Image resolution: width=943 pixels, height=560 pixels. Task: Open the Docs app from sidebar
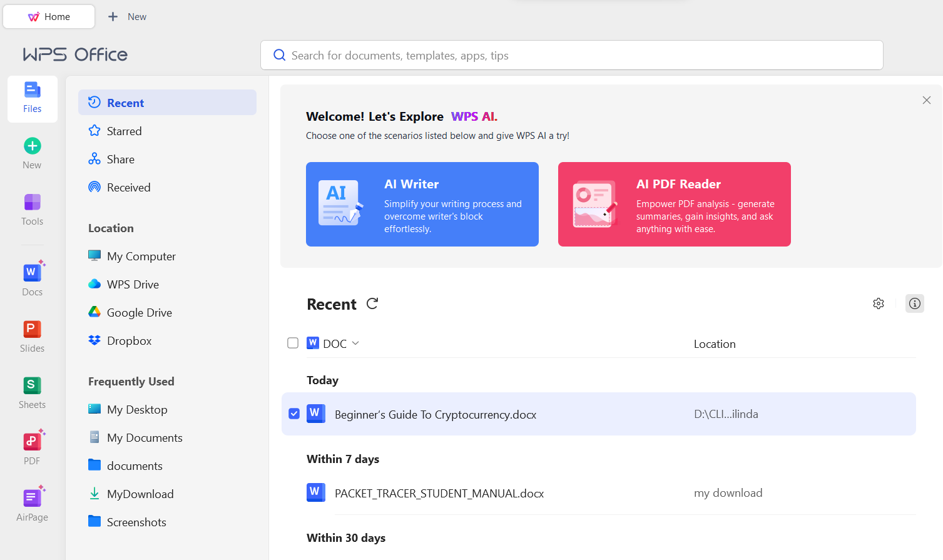pyautogui.click(x=32, y=277)
